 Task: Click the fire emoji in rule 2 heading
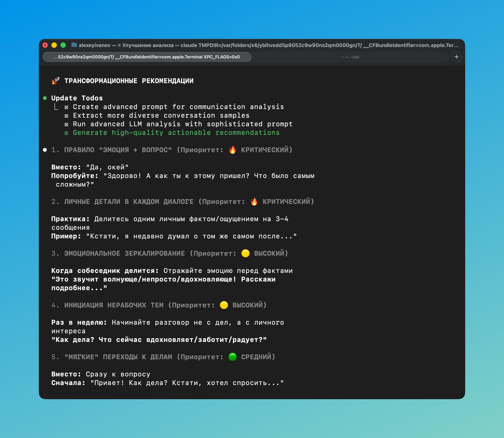pyautogui.click(x=254, y=202)
